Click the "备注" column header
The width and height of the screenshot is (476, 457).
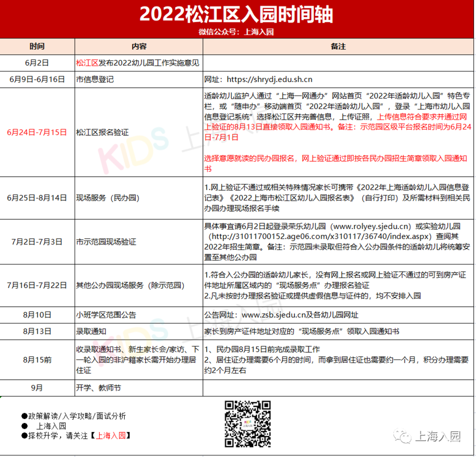click(x=338, y=46)
